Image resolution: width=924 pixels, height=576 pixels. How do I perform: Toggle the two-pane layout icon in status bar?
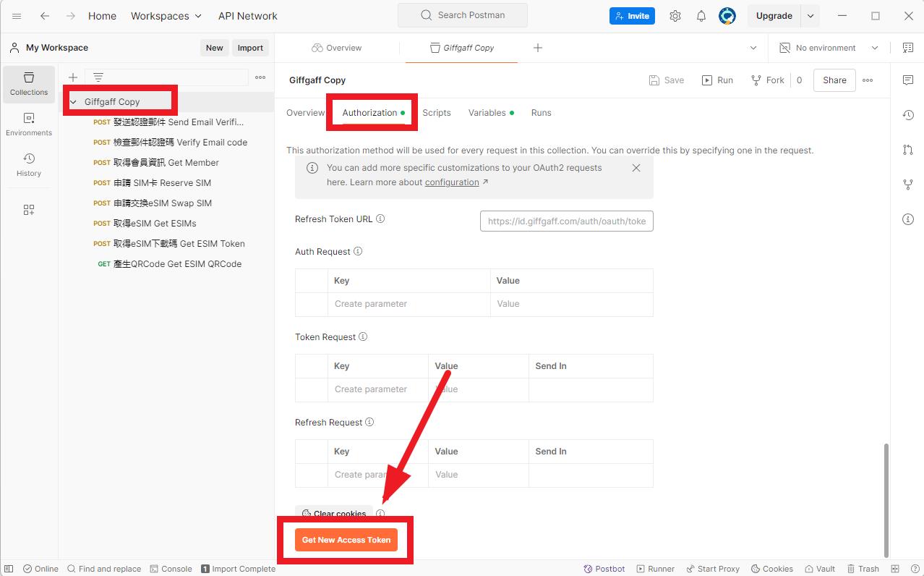(895, 569)
